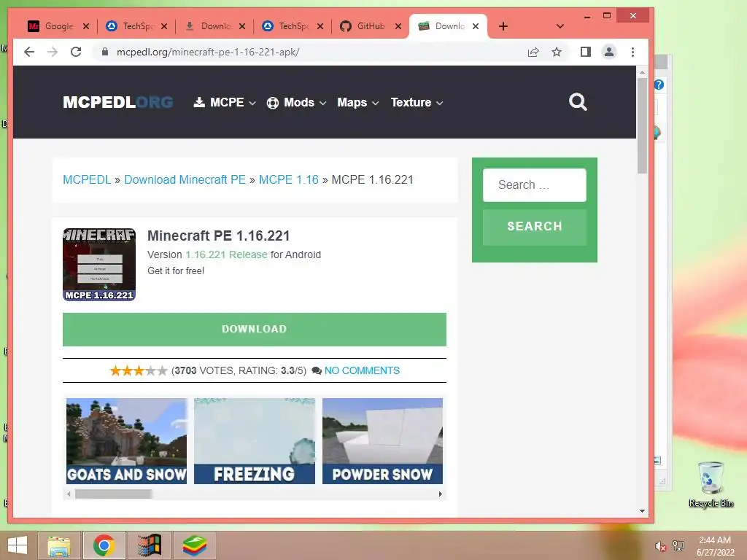The image size is (747, 560).
Task: Click the green SEARCH button
Action: [x=535, y=227]
